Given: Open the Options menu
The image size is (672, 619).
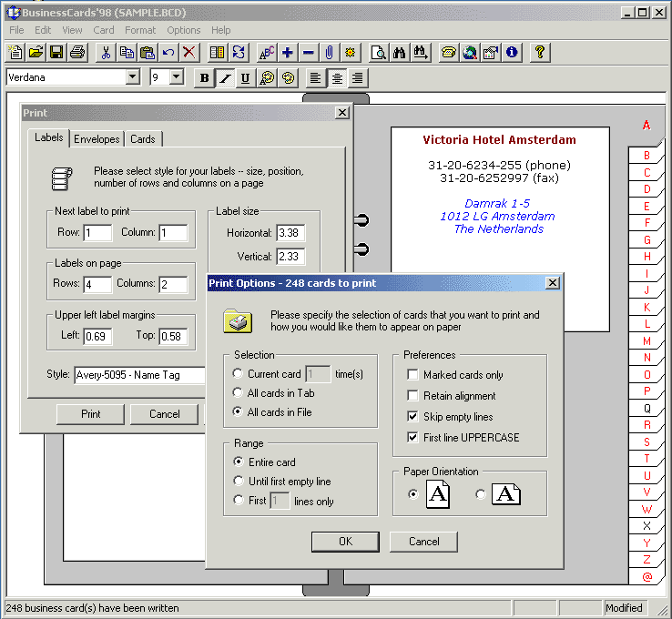Looking at the screenshot, I should [x=184, y=30].
